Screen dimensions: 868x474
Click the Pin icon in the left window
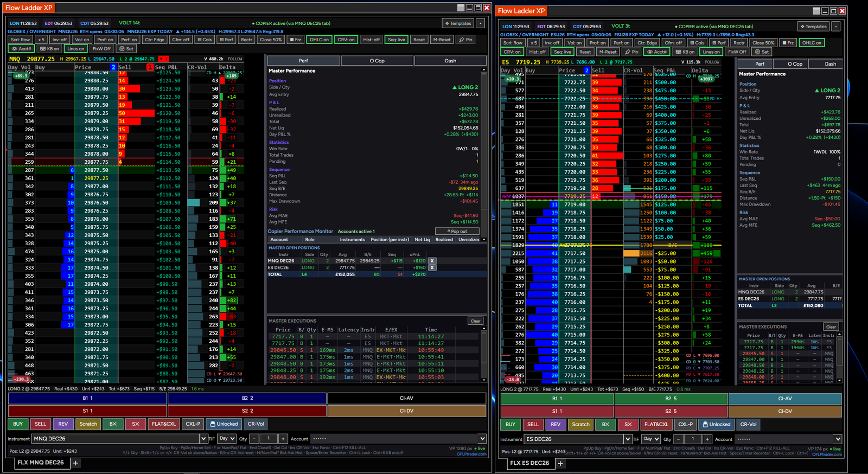click(465, 40)
